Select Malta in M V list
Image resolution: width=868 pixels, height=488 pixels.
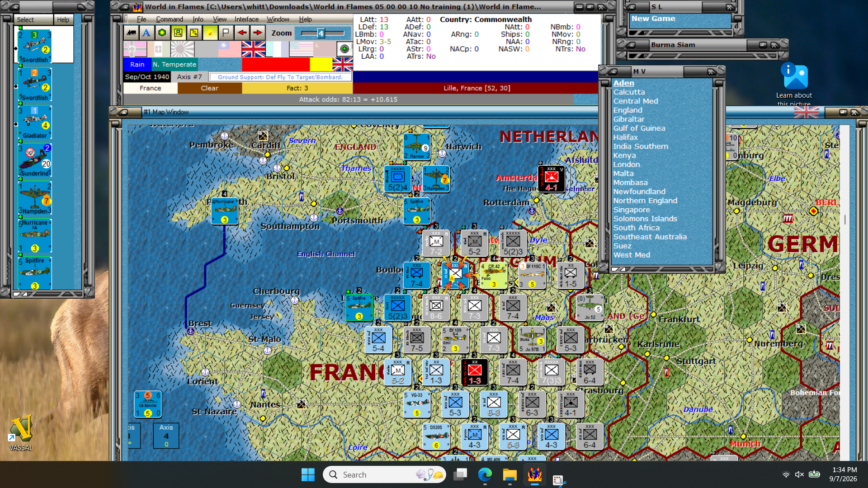coord(623,173)
